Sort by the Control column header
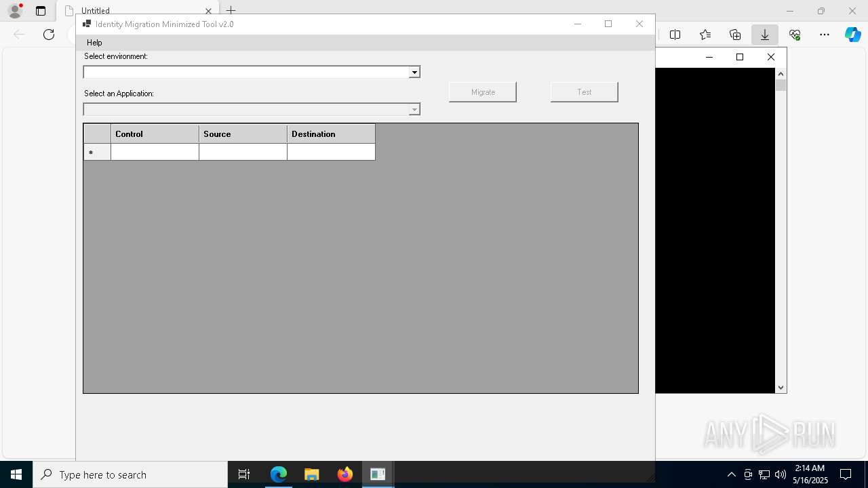868x488 pixels. [155, 134]
